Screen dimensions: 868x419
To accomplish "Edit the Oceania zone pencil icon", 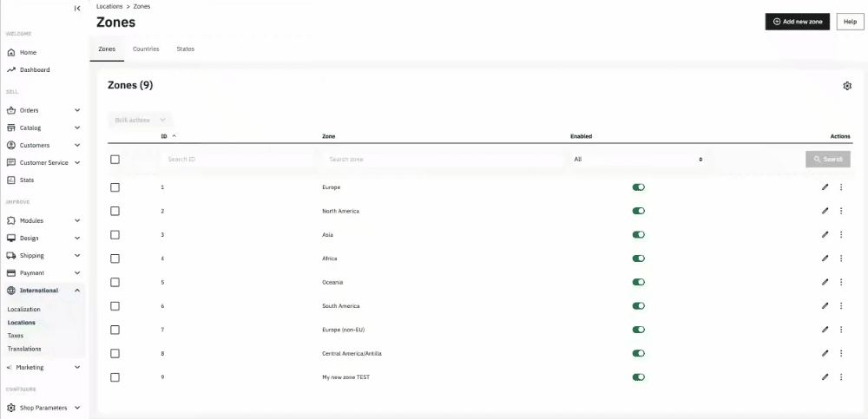I will [x=825, y=282].
